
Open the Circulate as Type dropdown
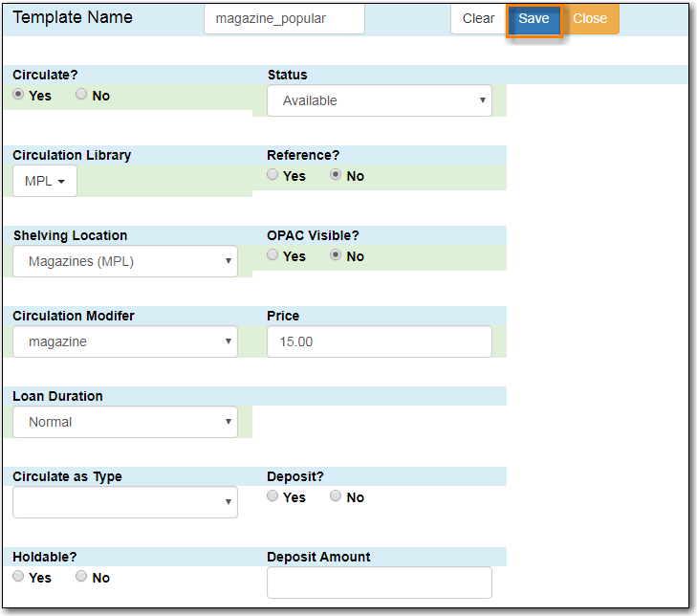click(x=125, y=502)
